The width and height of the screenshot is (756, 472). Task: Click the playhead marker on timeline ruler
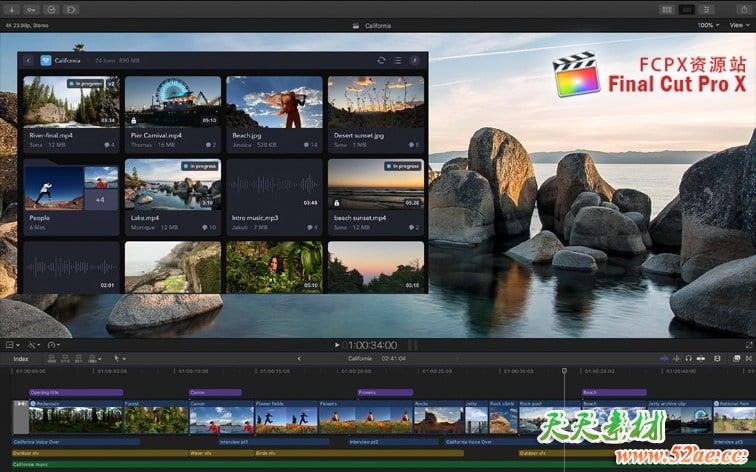pyautogui.click(x=564, y=371)
